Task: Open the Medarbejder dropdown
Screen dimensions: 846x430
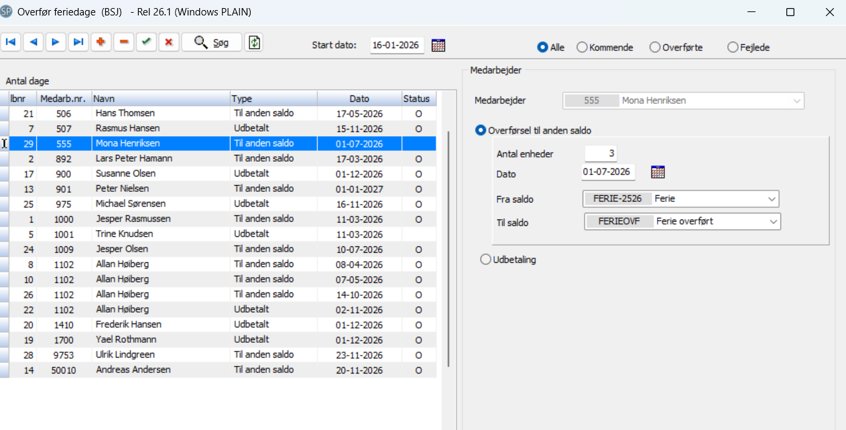Action: point(797,101)
